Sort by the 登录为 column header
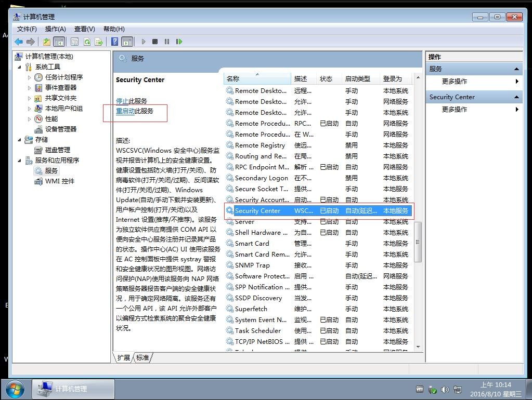Image resolution: width=532 pixels, height=400 pixels. click(396, 78)
